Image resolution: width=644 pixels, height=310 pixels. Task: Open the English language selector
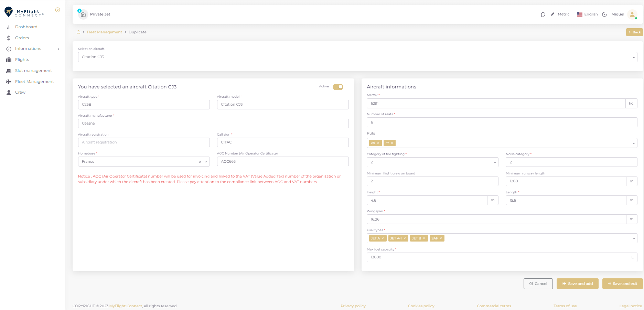coord(587,14)
